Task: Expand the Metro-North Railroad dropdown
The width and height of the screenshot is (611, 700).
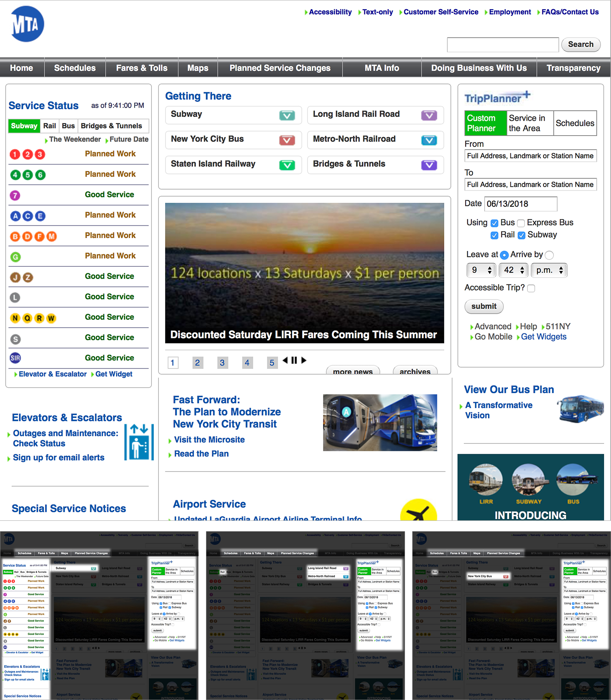Action: 429,140
